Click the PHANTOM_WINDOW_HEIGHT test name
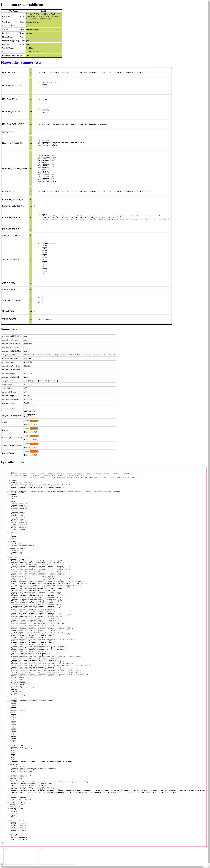The width and height of the screenshot is (210, 868). [x=15, y=168]
